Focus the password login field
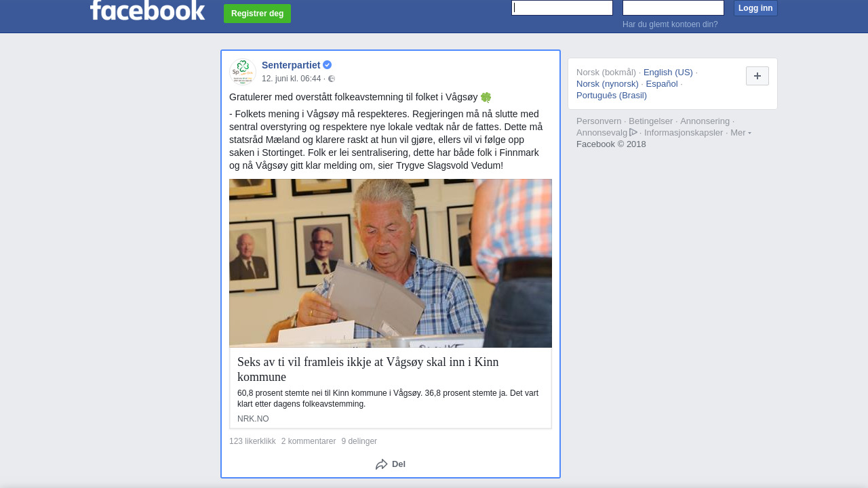Viewport: 868px width, 488px height. click(x=673, y=7)
